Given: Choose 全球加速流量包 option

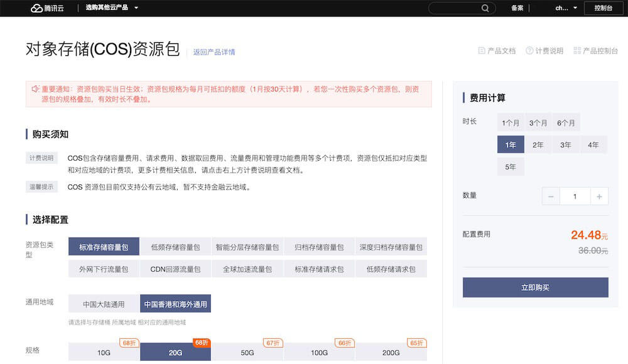Looking at the screenshot, I should tap(247, 269).
